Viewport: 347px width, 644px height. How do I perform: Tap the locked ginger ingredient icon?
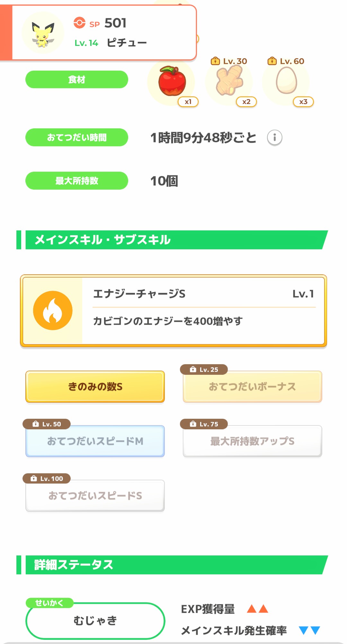(x=229, y=82)
